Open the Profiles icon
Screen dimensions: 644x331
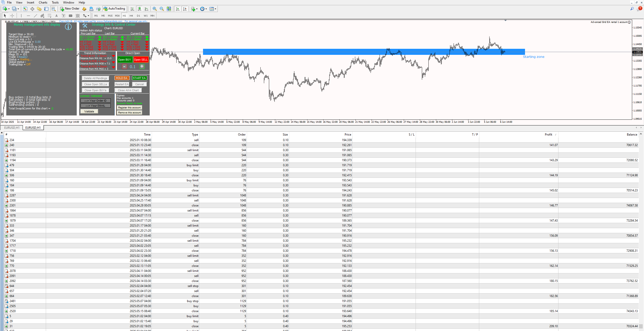14,9
